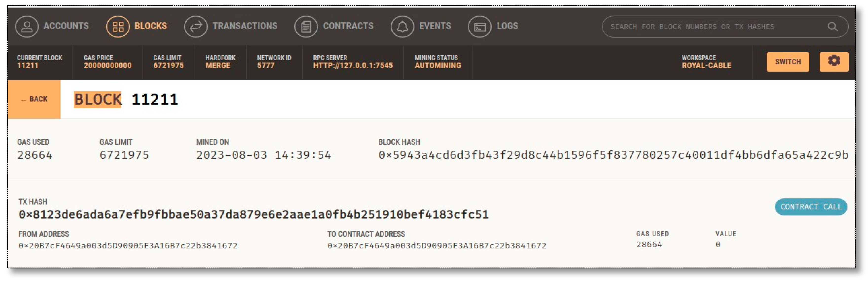Open transaction hash 0x8123de6a
The height and width of the screenshot is (282, 868).
253,214
